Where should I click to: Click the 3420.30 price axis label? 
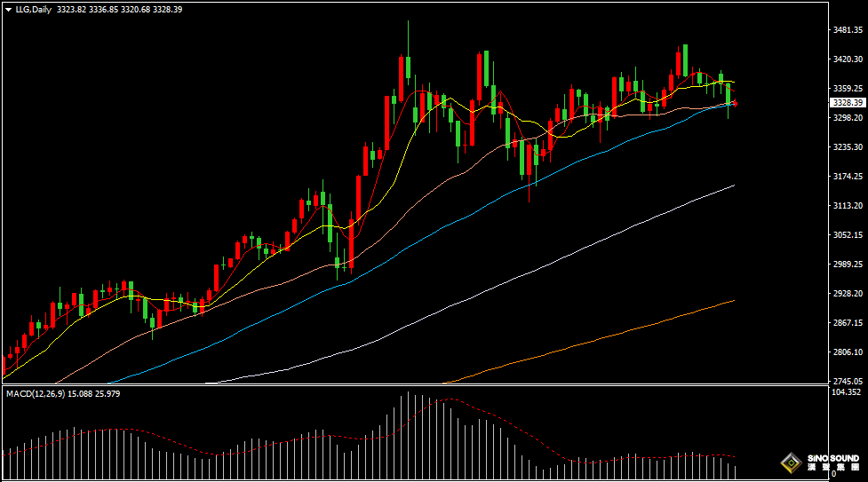(848, 59)
